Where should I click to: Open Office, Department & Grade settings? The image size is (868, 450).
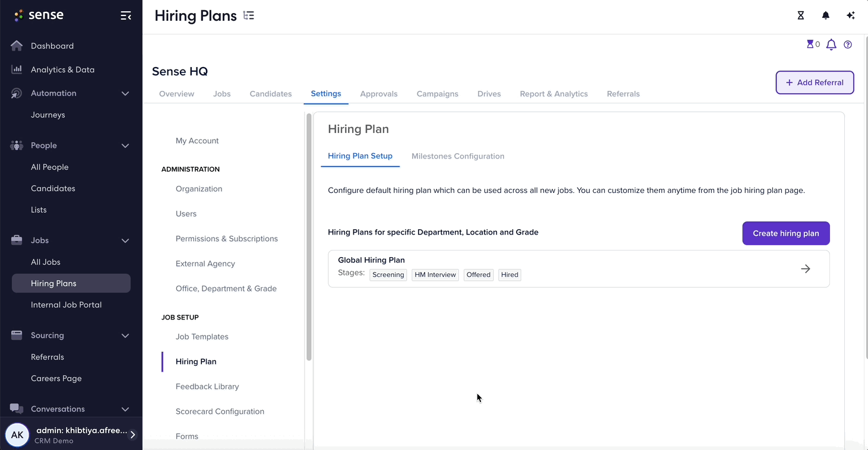click(226, 289)
